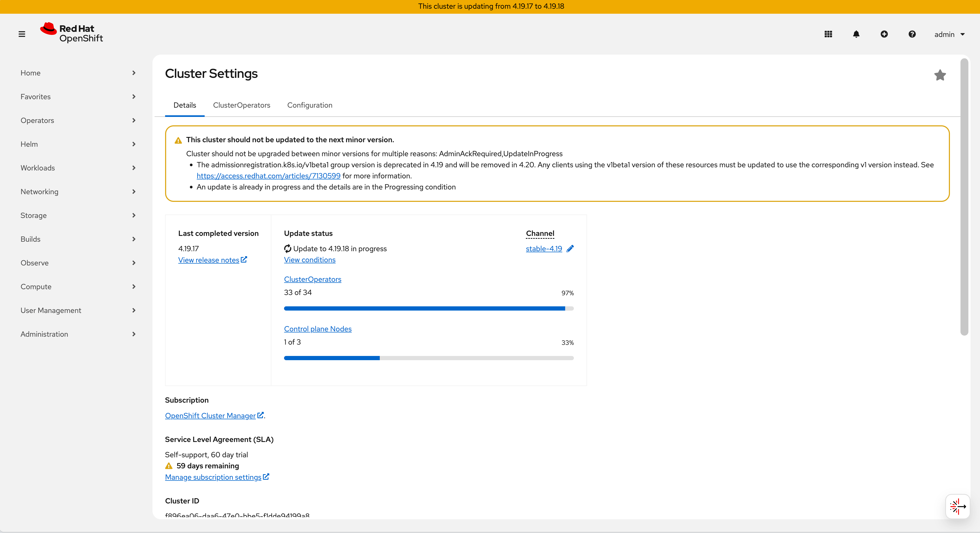This screenshot has height=533, width=980.
Task: Add Cluster Settings to favorites star
Action: (940, 75)
